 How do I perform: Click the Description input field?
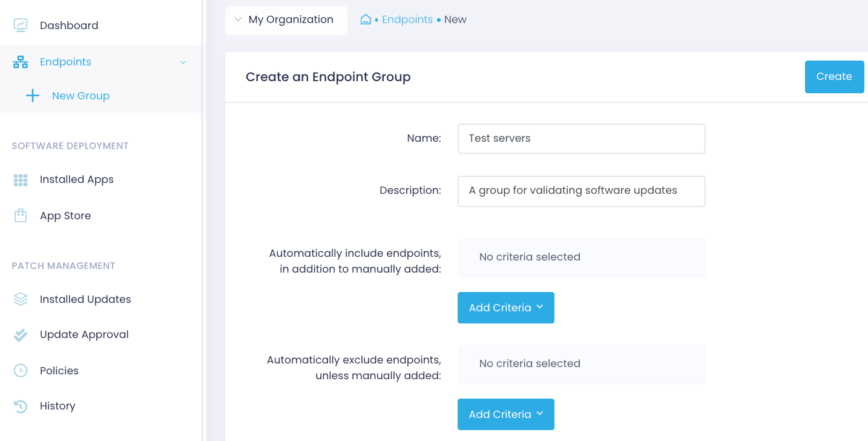pyautogui.click(x=582, y=191)
